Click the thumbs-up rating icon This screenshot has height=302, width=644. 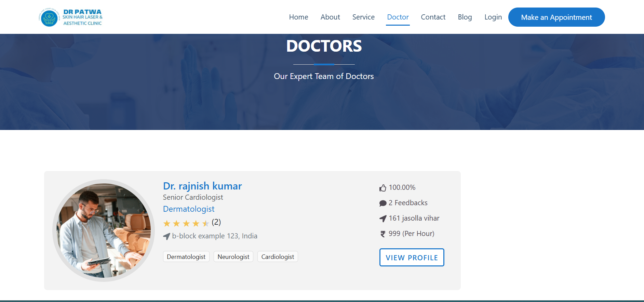click(x=383, y=188)
